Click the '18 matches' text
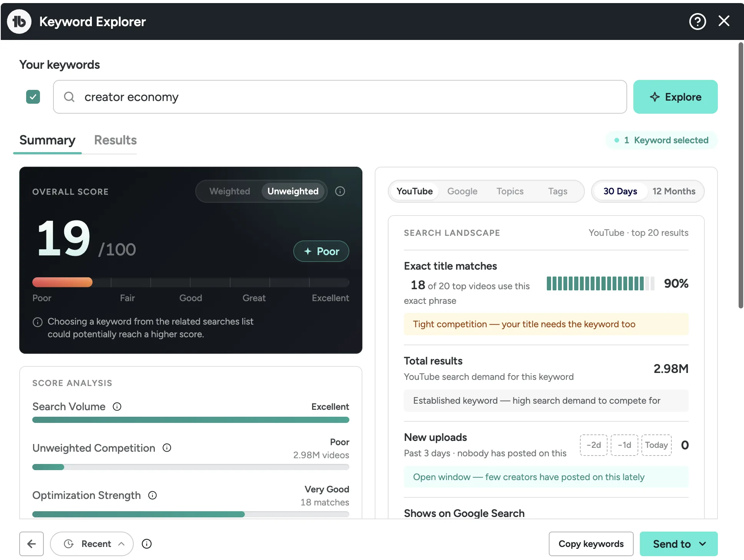Viewport: 744px width, 560px height. (325, 502)
